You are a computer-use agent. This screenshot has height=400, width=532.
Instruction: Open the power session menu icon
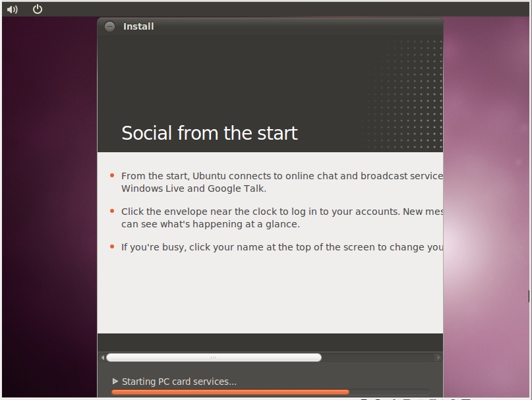(x=38, y=9)
